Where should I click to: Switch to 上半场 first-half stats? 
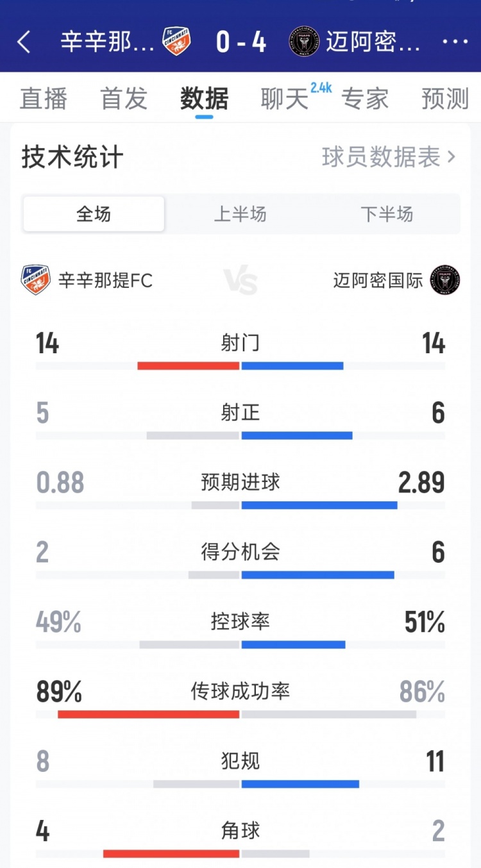point(240,214)
